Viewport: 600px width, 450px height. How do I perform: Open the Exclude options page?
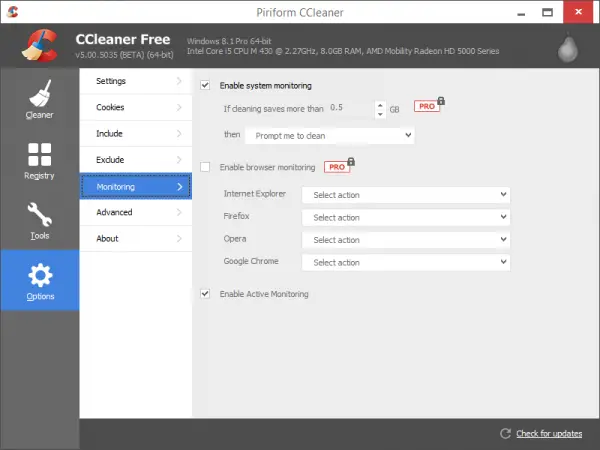coord(135,160)
